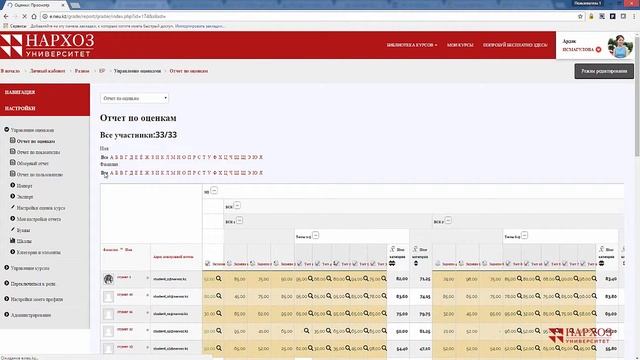640x360 pixels.
Task: Open the user menu arrow beside ИСМАГУЛОВА
Action: coord(598,49)
